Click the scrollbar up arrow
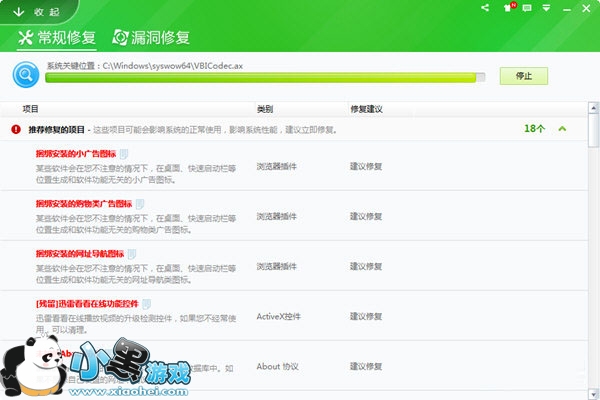The height and width of the screenshot is (400, 600). [593, 108]
